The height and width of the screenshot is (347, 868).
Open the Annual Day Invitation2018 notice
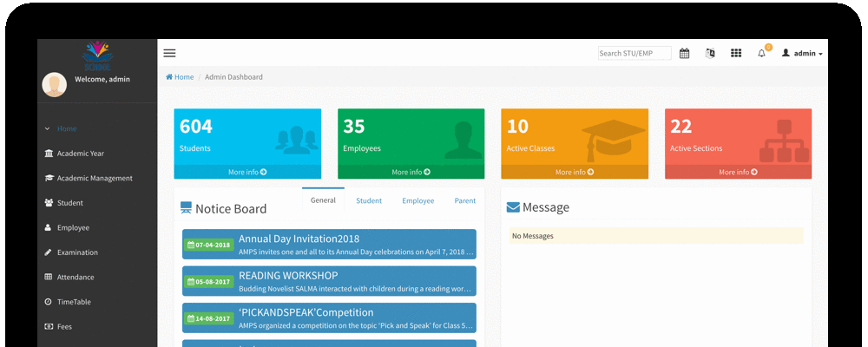(x=299, y=239)
